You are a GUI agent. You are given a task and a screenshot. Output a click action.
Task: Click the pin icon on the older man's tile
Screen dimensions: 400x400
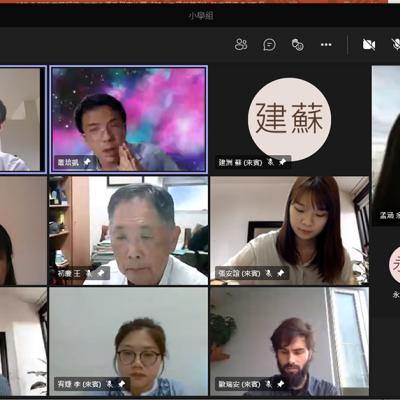101,274
